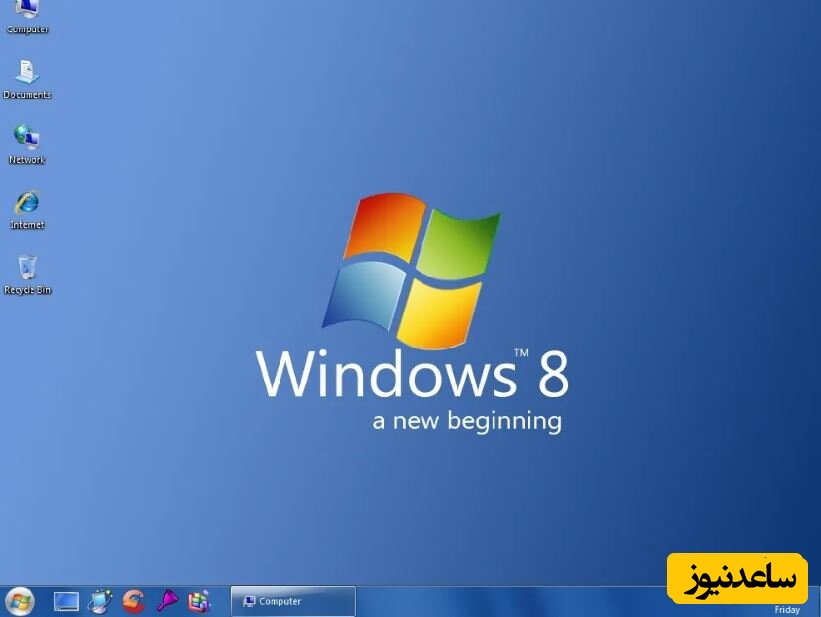Click the 'a new beginning' tagline
Screen dimensions: 821x617
pyautogui.click(x=467, y=421)
